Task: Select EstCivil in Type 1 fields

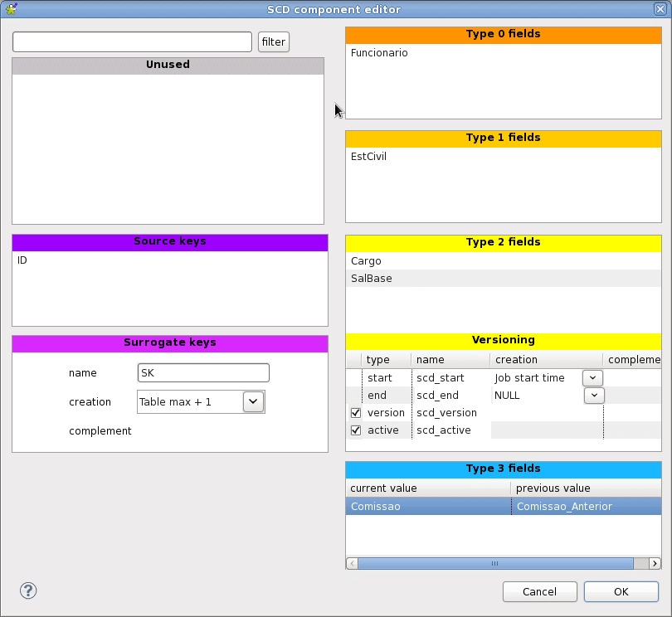Action: click(368, 156)
